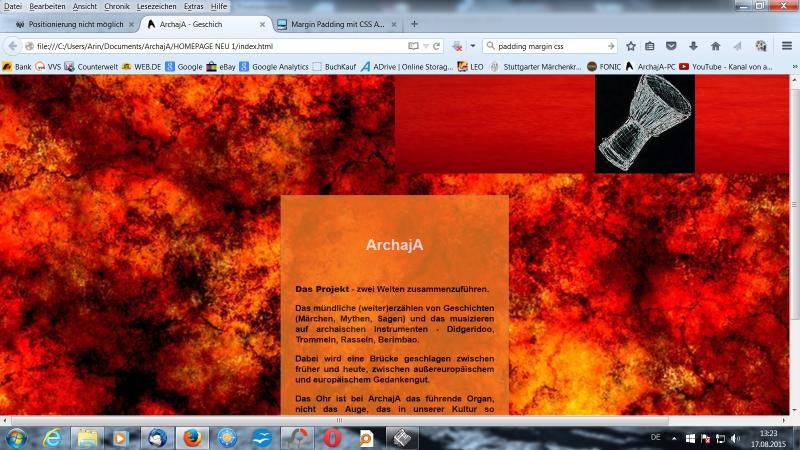Open new tab with plus button
Viewport: 800px width, 450px height.
click(414, 24)
